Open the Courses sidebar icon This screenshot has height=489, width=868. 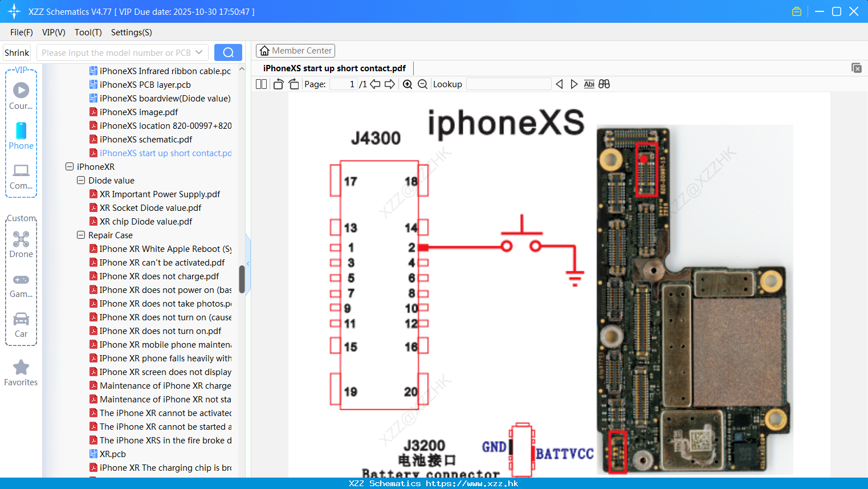(x=21, y=96)
